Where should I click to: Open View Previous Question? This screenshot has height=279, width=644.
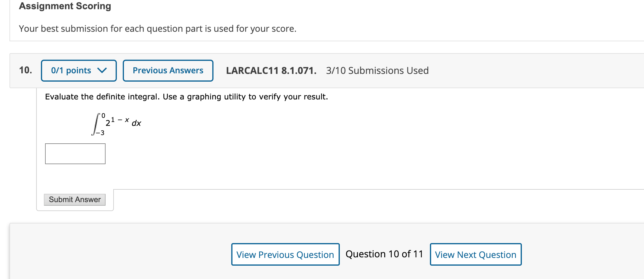click(x=285, y=254)
